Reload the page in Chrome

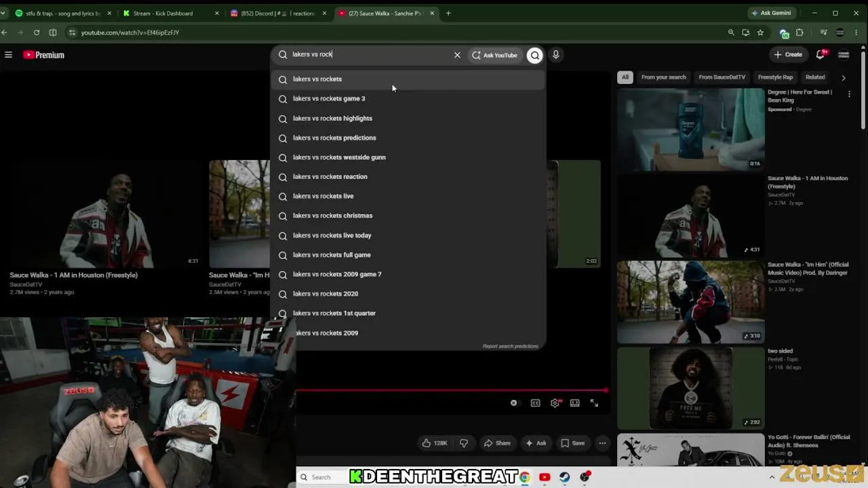coord(37,33)
